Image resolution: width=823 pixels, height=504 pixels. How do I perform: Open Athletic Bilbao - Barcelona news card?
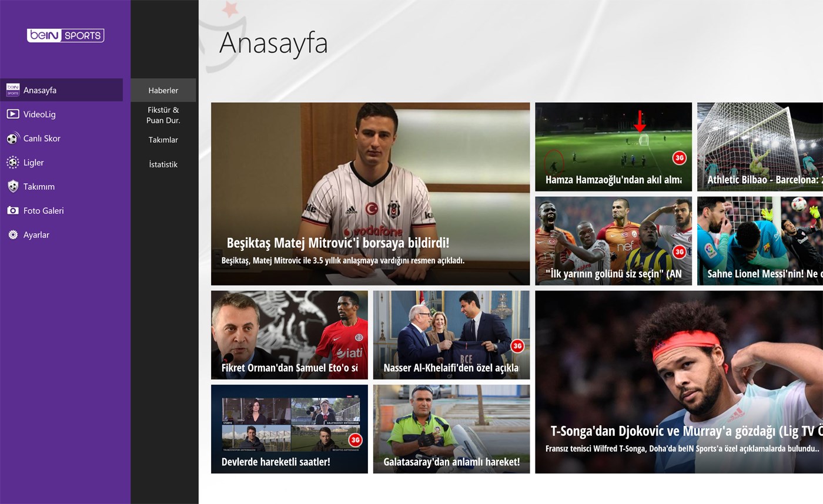[x=760, y=147]
